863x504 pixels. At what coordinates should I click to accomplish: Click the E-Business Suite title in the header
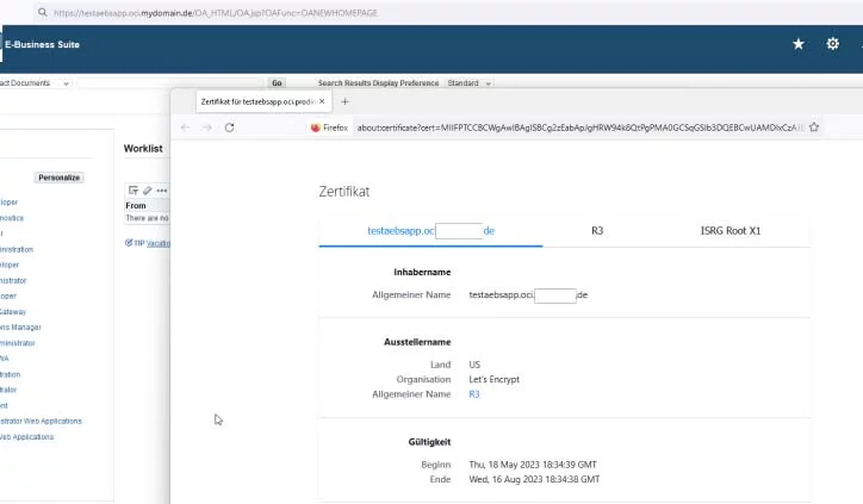coord(42,44)
